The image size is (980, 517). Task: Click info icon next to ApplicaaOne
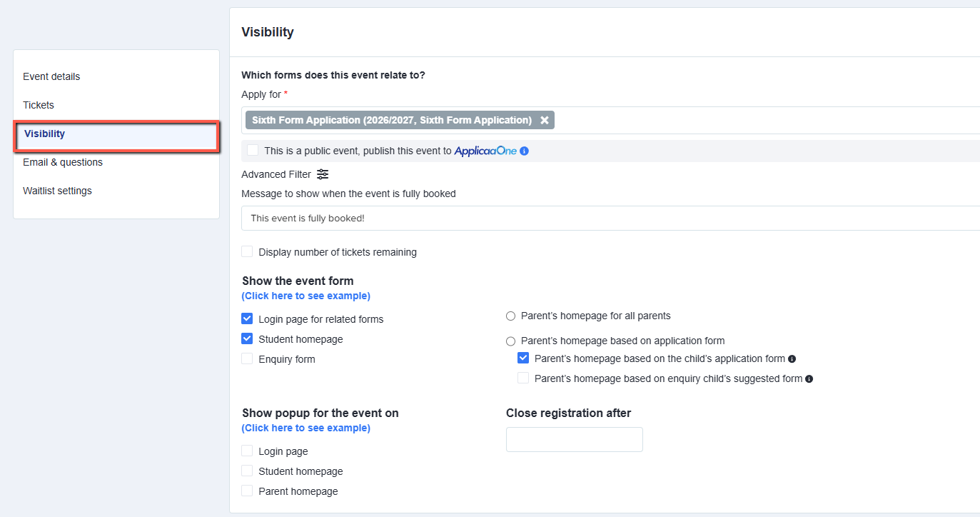click(524, 151)
